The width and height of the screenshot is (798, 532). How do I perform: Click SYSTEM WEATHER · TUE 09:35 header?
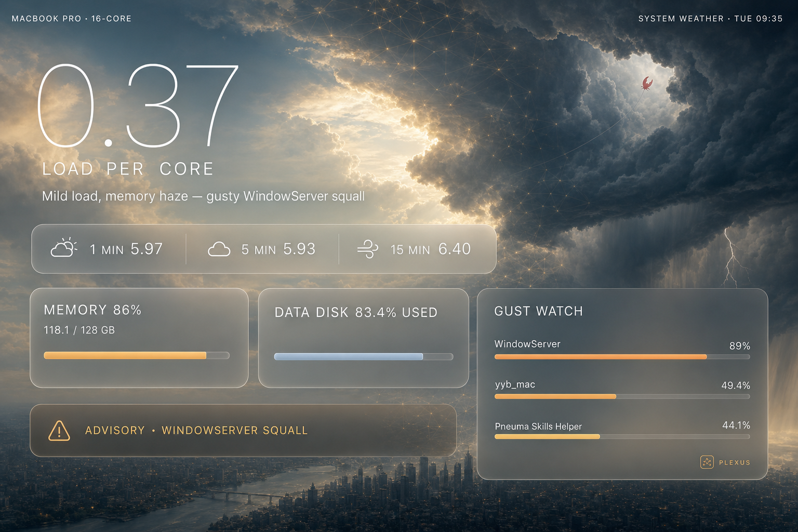(710, 19)
